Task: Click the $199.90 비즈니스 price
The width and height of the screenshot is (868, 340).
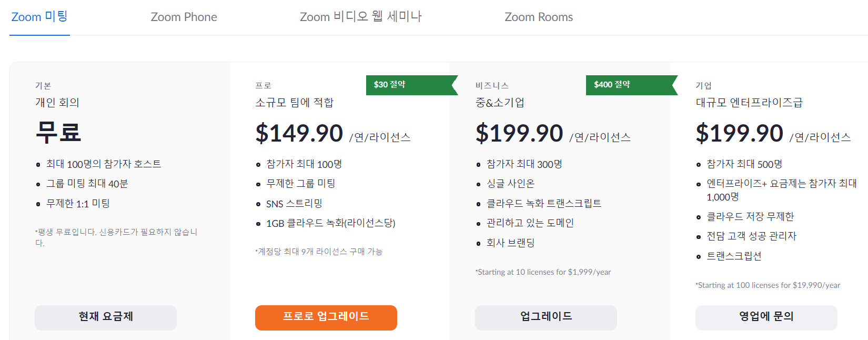Action: 519,133
